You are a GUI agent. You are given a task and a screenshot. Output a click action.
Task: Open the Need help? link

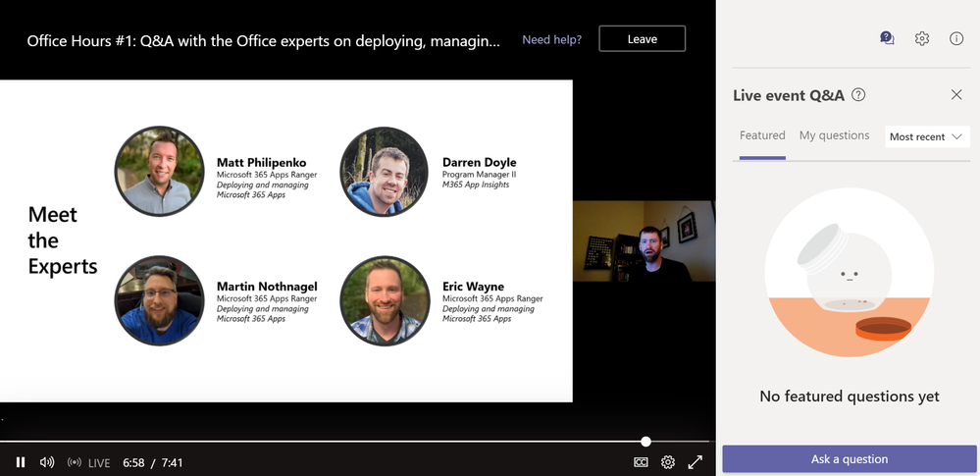pyautogui.click(x=552, y=39)
